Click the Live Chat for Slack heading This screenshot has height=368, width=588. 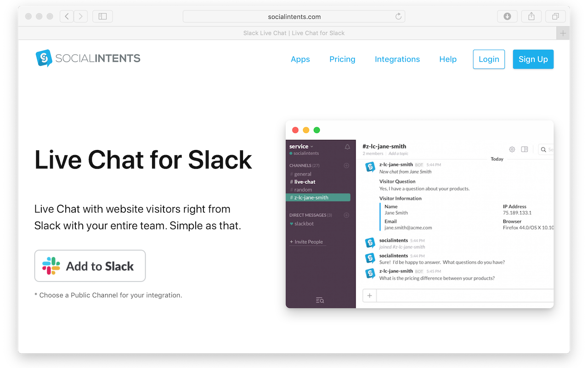tap(143, 160)
